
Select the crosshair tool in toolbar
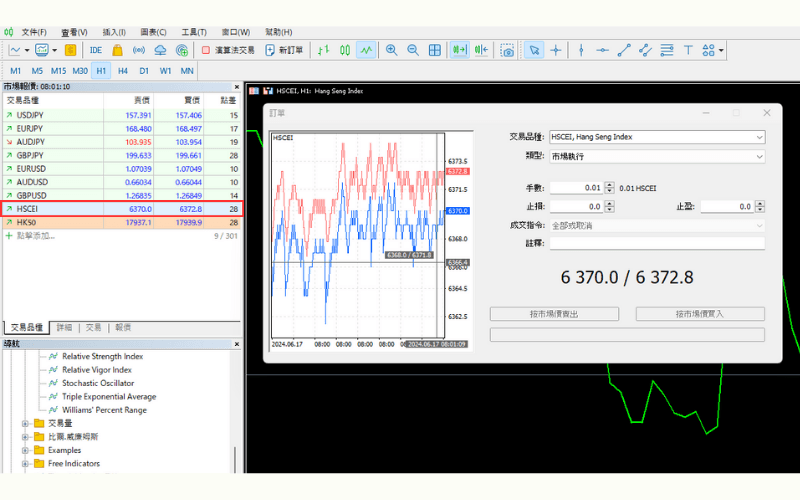556,50
